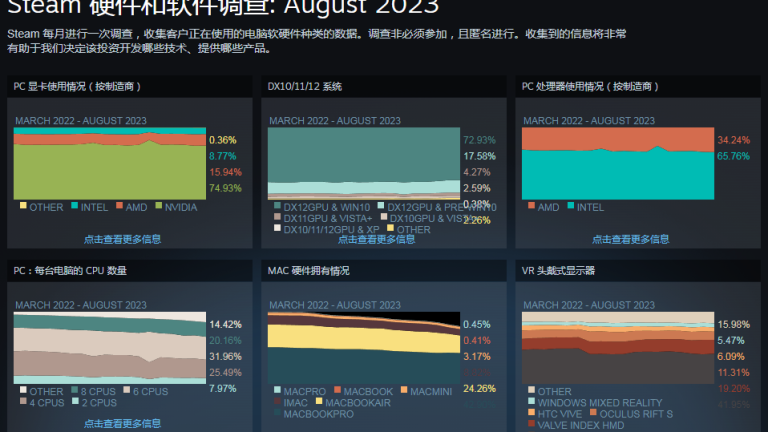Click the teal INTEL swatch in GPU legend

[x=74, y=205]
